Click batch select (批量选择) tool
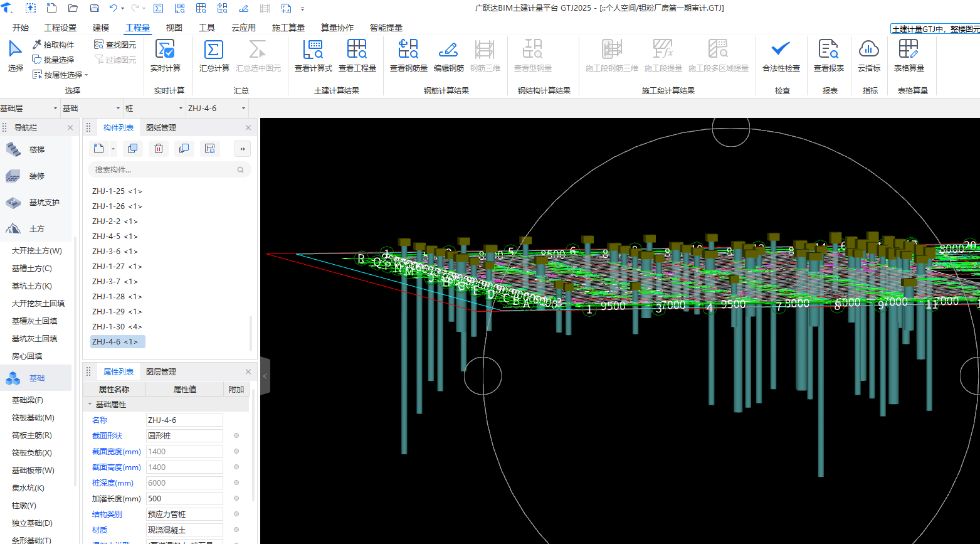The width and height of the screenshot is (980, 544). pos(53,60)
